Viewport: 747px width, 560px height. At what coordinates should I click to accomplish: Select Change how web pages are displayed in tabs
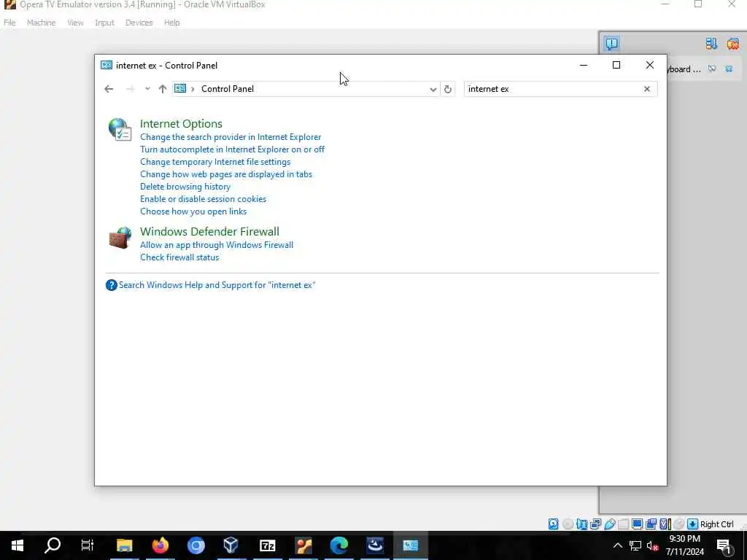(226, 174)
